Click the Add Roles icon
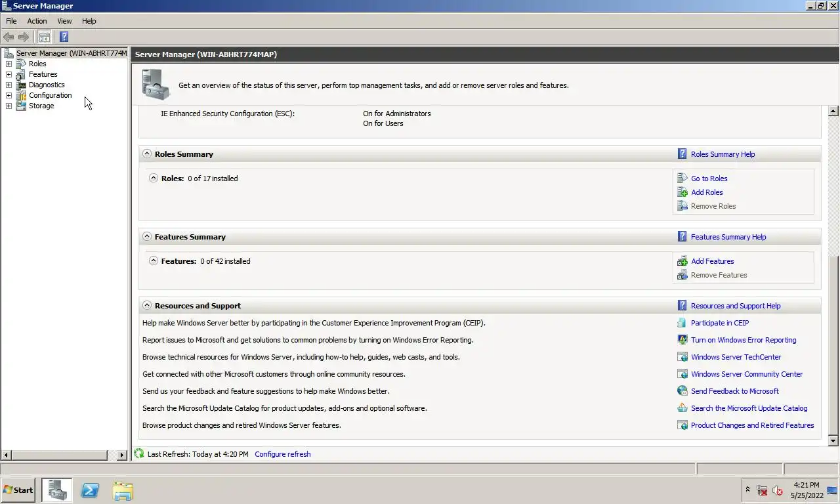The image size is (840, 504). (x=682, y=192)
